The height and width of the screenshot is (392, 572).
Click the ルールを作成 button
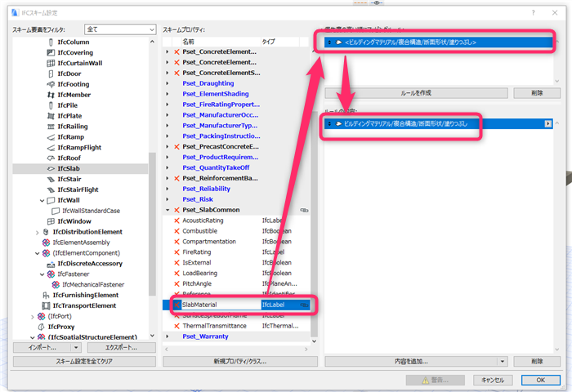416,93
